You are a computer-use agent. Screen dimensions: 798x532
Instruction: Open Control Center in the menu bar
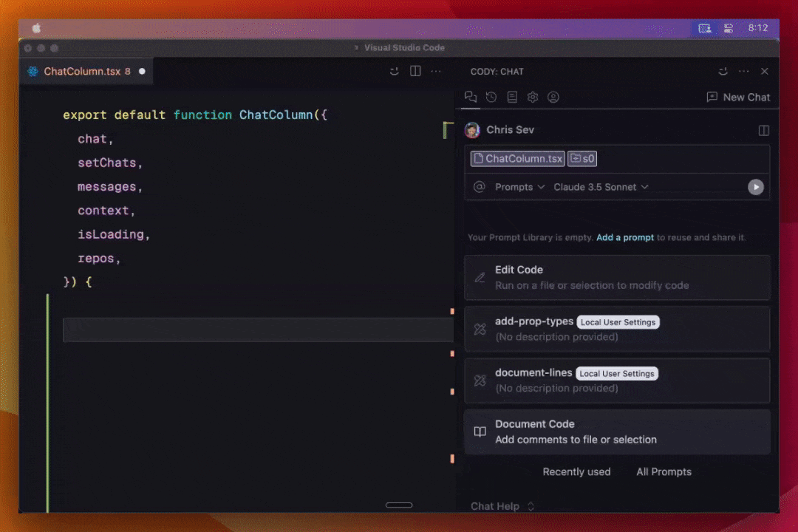pos(729,28)
